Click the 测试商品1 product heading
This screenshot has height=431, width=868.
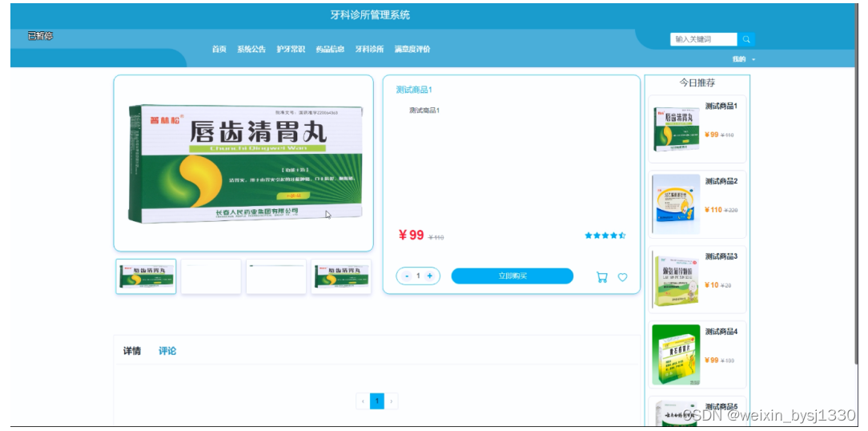tap(413, 90)
